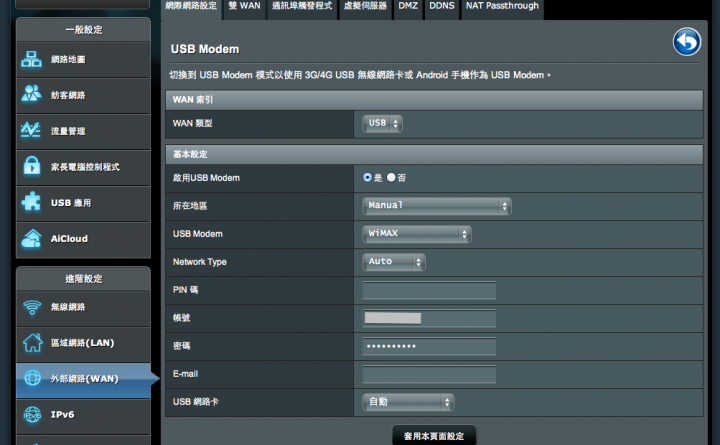Click the 訪客網路 menu label

tap(68, 95)
